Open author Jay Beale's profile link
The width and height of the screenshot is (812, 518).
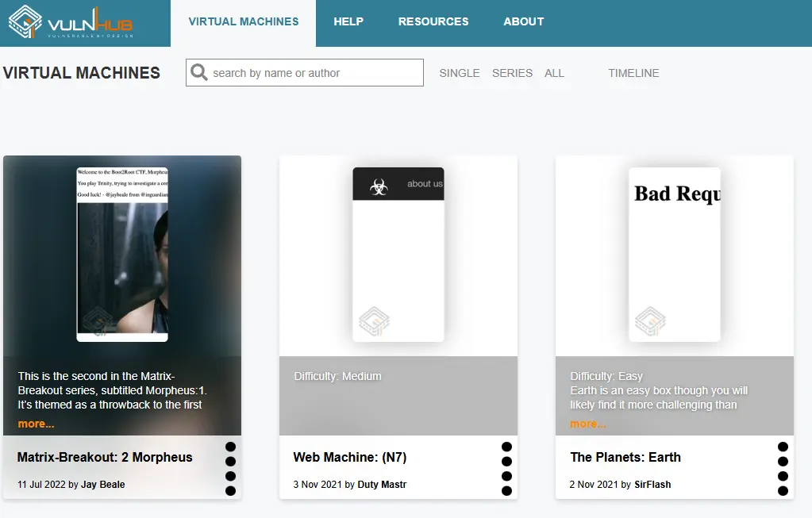(x=102, y=485)
